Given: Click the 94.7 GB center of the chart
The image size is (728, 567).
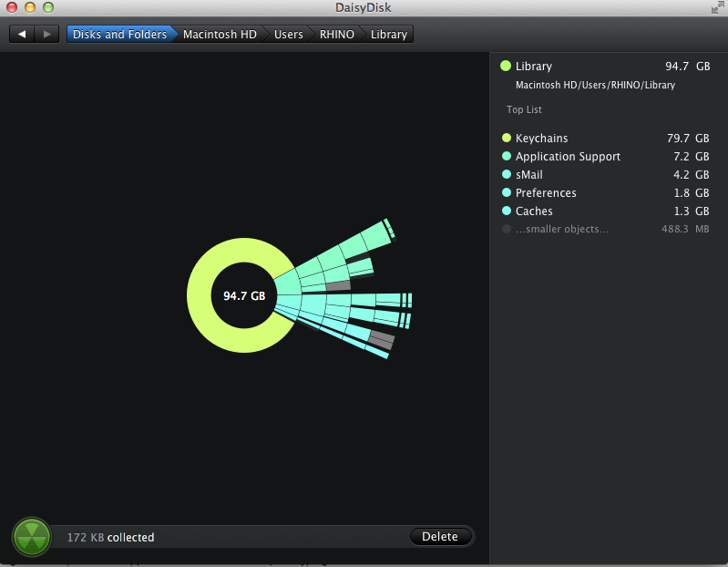Looking at the screenshot, I should click(x=244, y=295).
